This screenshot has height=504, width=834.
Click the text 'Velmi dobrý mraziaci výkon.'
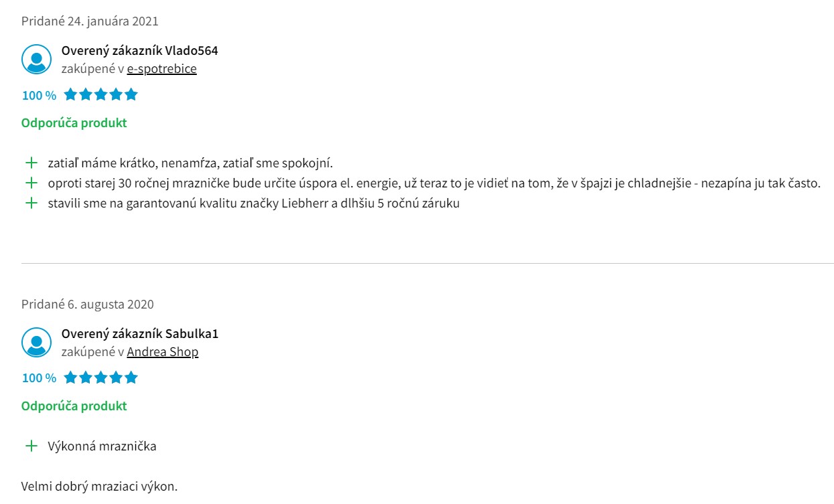[99, 486]
